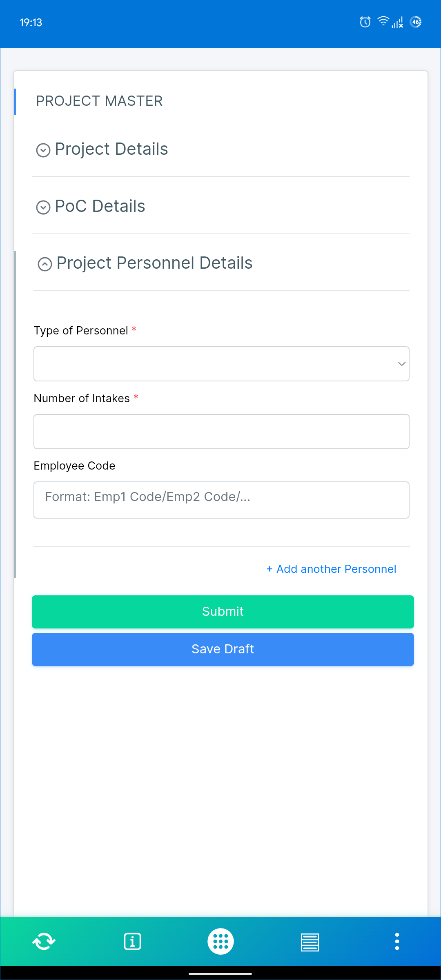Select the PROJECT MASTER heading
The width and height of the screenshot is (441, 980).
pos(99,101)
